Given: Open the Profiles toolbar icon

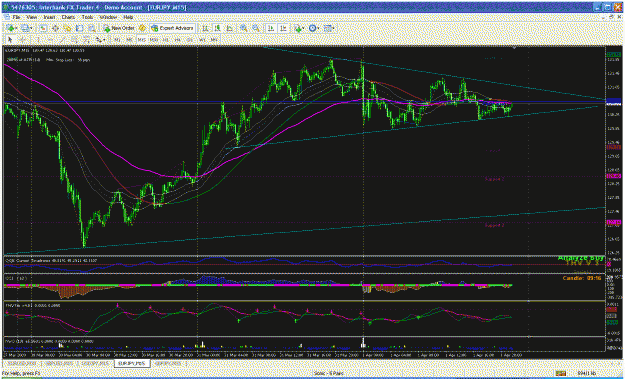Looking at the screenshot, I should pos(25,28).
